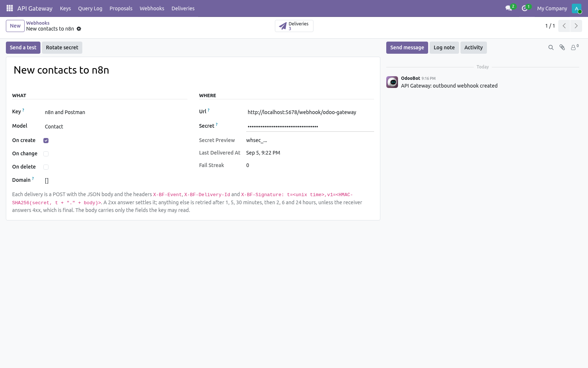Create a New webhook record
The height and width of the screenshot is (368, 588).
[15, 26]
